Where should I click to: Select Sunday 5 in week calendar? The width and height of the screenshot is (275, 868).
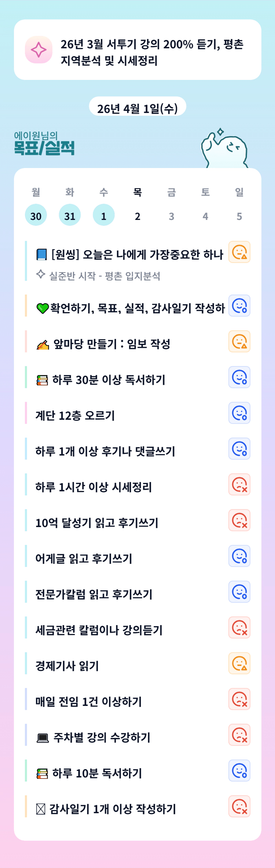pyautogui.click(x=239, y=216)
